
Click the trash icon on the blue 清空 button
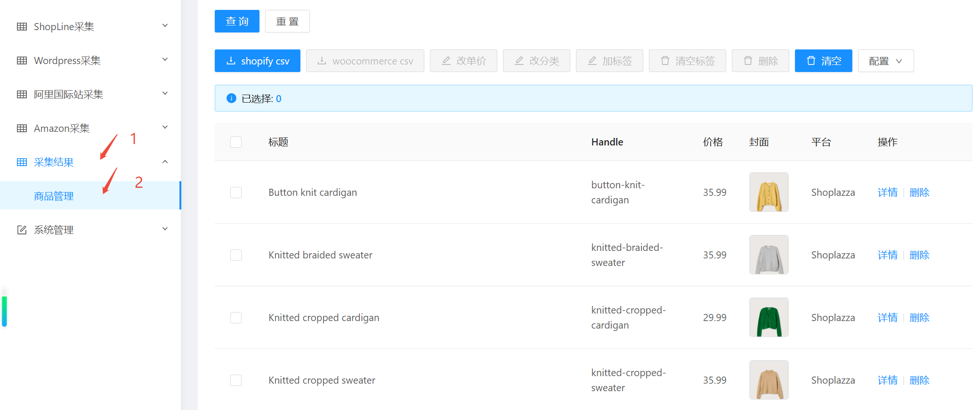tap(811, 61)
